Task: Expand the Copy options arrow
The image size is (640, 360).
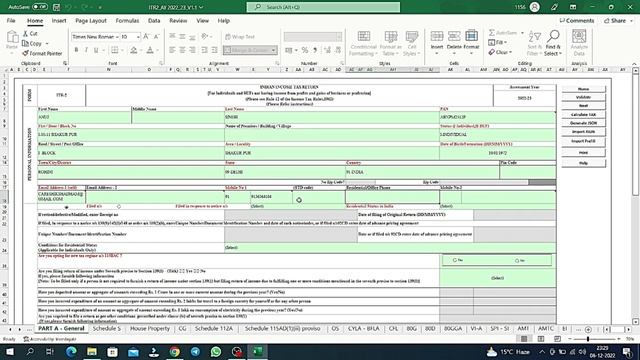Action: [47, 43]
